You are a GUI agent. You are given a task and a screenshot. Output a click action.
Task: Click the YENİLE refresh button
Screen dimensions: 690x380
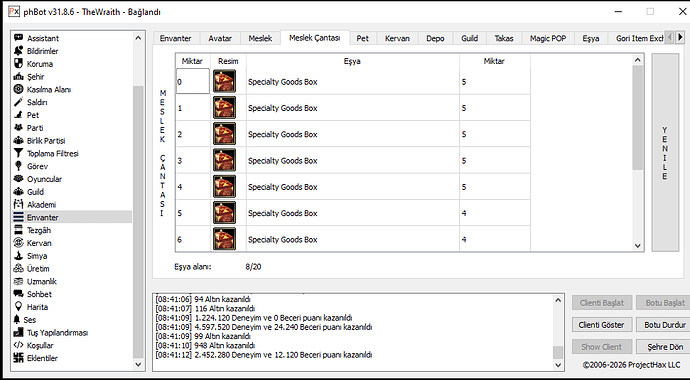665,152
